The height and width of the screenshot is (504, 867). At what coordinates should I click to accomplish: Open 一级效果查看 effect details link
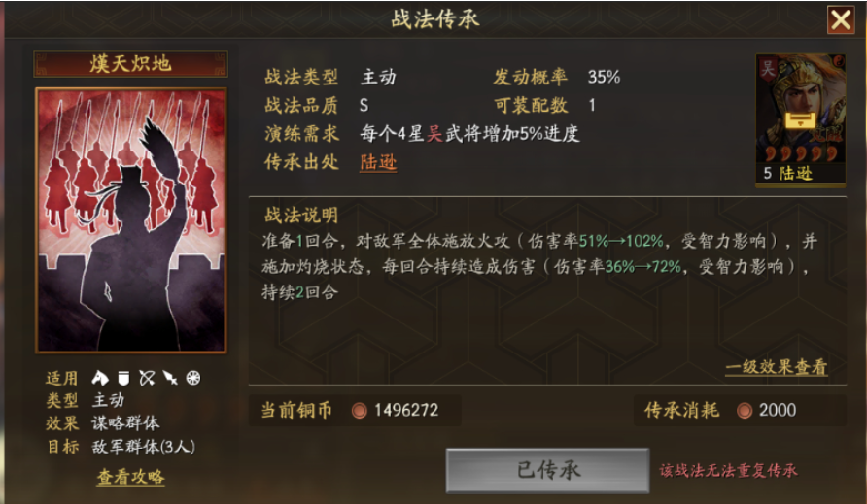click(777, 367)
